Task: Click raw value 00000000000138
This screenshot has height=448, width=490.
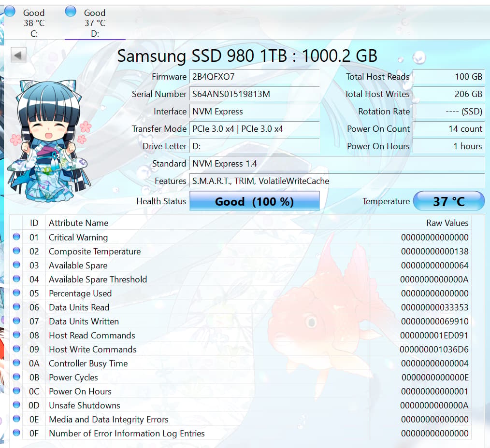Action: click(435, 252)
